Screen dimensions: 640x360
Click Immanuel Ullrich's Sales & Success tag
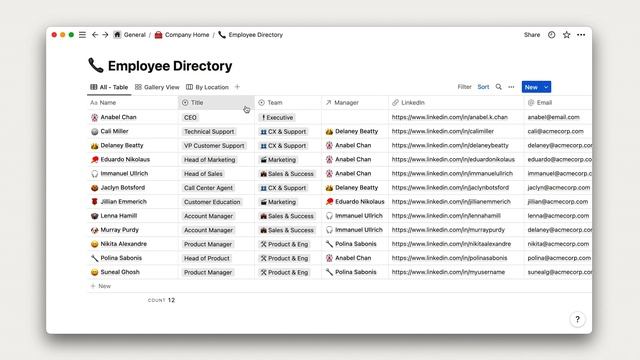287,174
